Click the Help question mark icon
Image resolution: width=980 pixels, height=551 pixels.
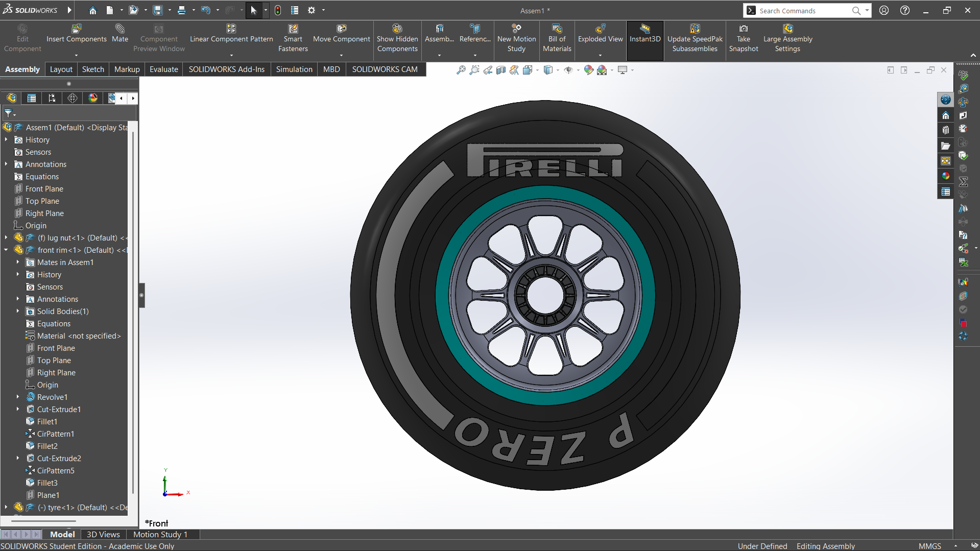[904, 10]
